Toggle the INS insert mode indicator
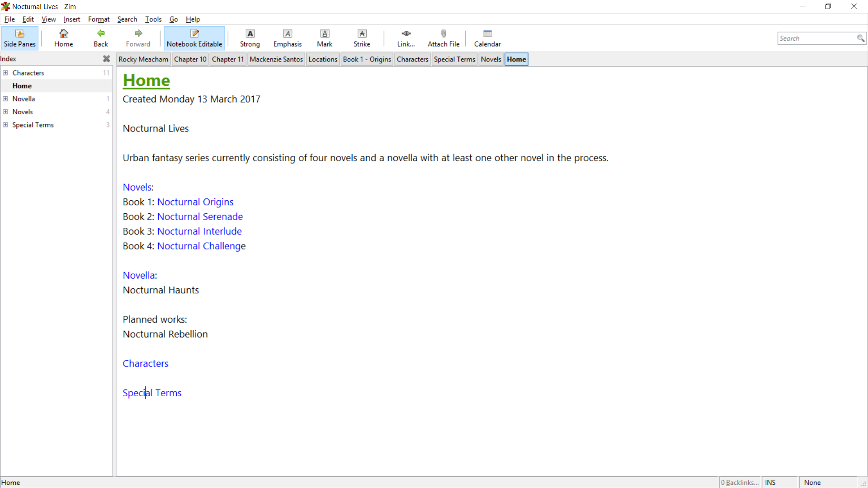The height and width of the screenshot is (488, 868). [x=770, y=483]
